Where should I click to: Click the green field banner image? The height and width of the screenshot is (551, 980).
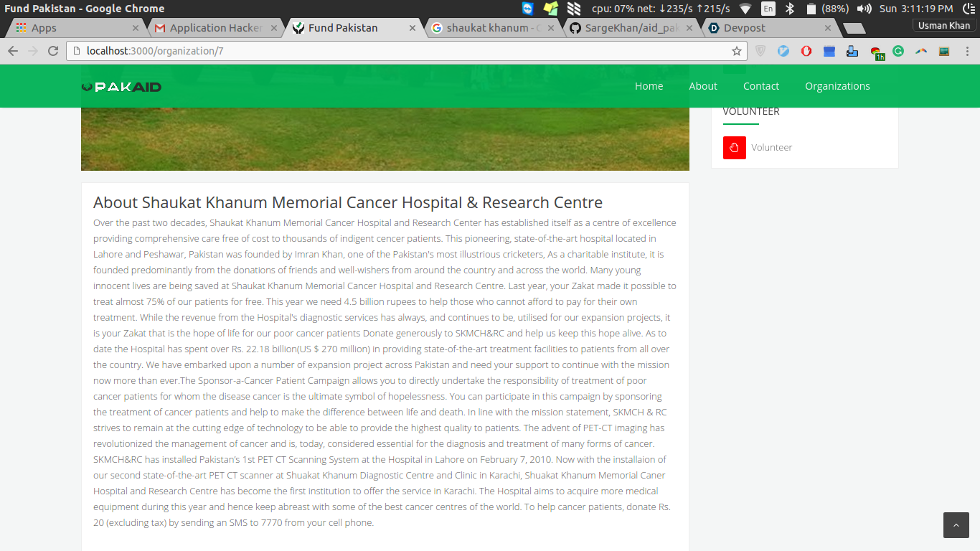coord(385,139)
